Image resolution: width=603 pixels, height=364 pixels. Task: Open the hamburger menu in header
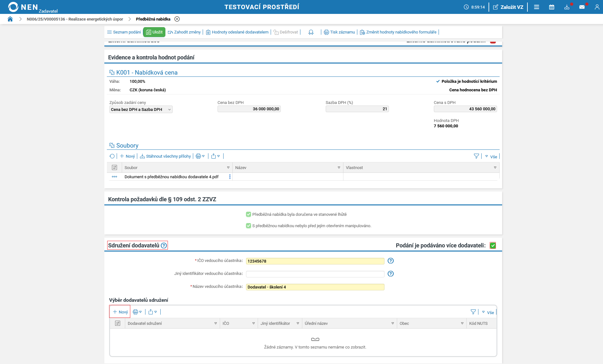click(x=537, y=7)
